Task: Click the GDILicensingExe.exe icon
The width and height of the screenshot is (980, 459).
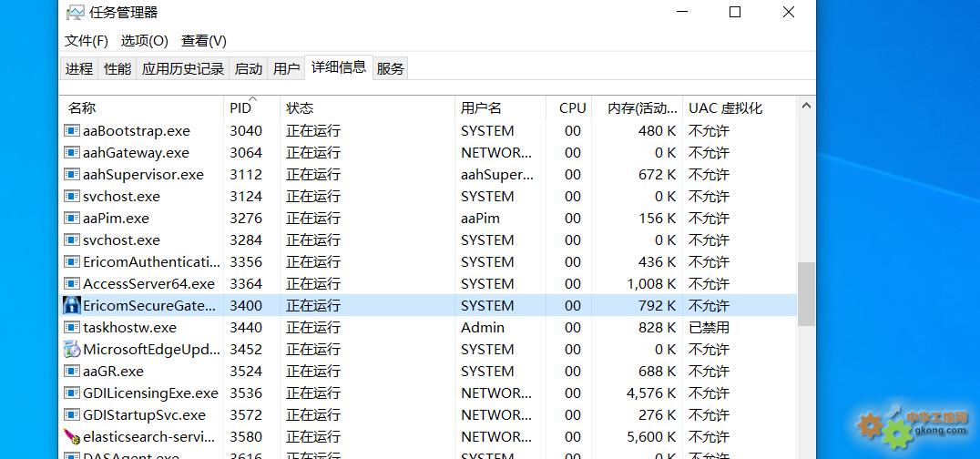Action: [73, 393]
